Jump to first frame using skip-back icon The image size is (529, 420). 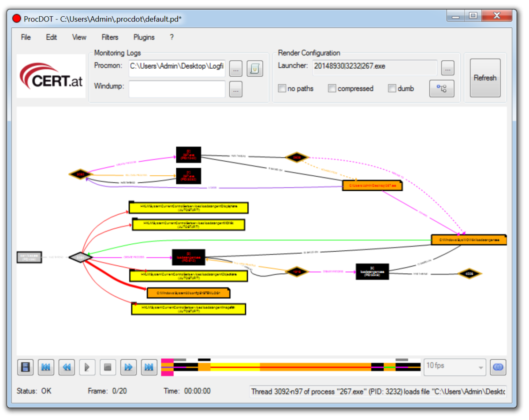click(46, 367)
